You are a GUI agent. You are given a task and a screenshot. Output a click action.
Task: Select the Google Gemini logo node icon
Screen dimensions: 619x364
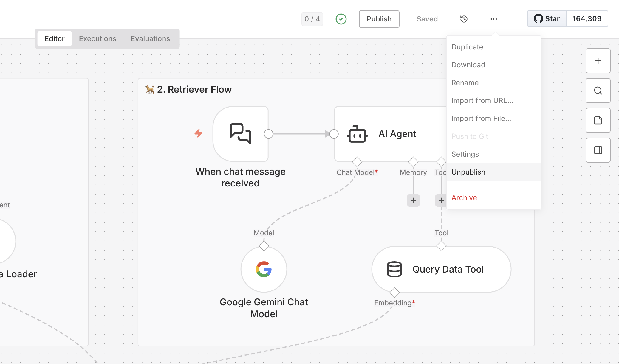[264, 269]
